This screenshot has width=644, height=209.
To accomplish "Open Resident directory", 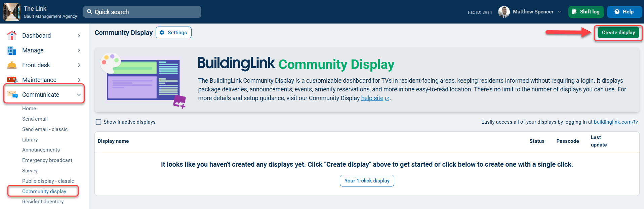I will pos(43,202).
